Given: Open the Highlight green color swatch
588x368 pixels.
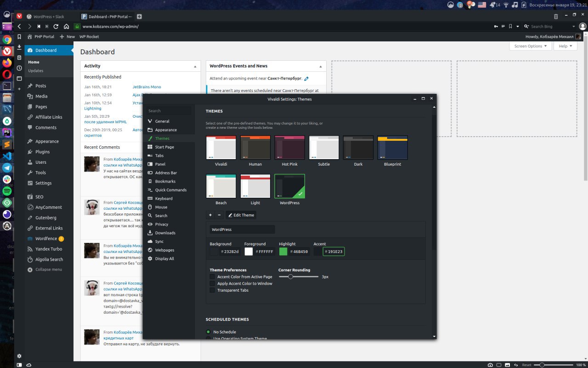Looking at the screenshot, I should (283, 252).
